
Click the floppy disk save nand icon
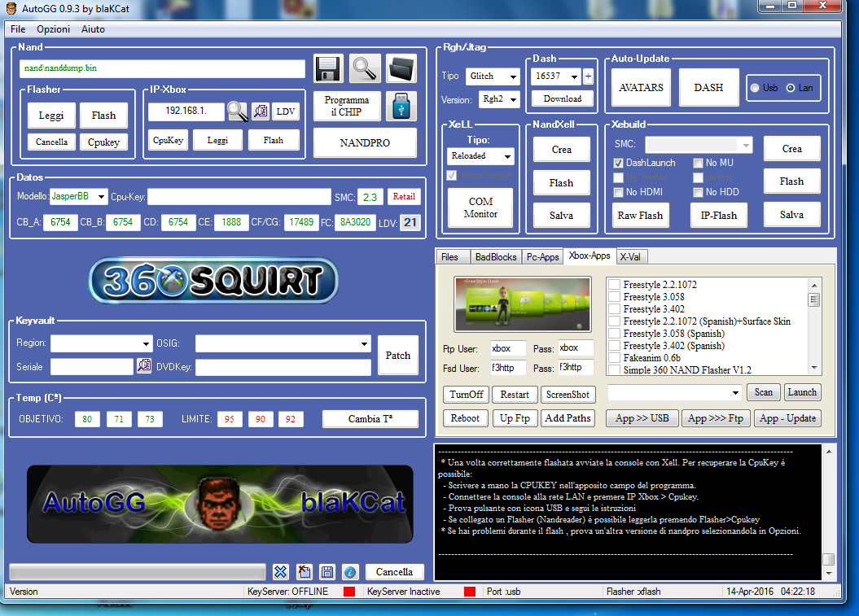click(x=328, y=68)
